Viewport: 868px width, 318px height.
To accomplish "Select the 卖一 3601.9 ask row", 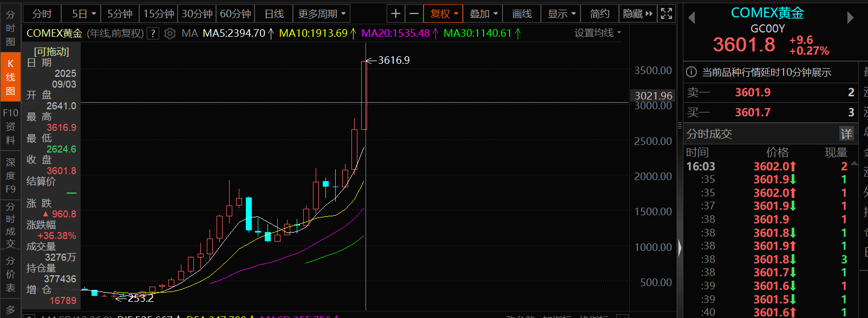I will 771,92.
